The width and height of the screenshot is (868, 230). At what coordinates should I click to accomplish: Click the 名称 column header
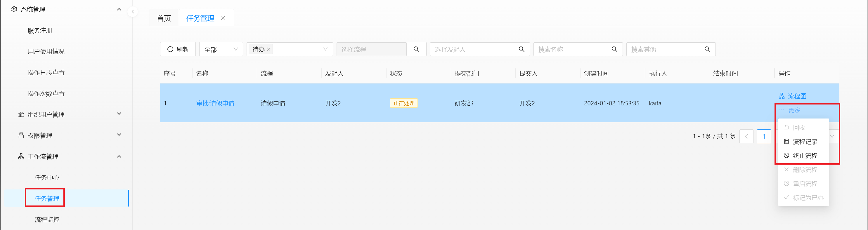202,74
